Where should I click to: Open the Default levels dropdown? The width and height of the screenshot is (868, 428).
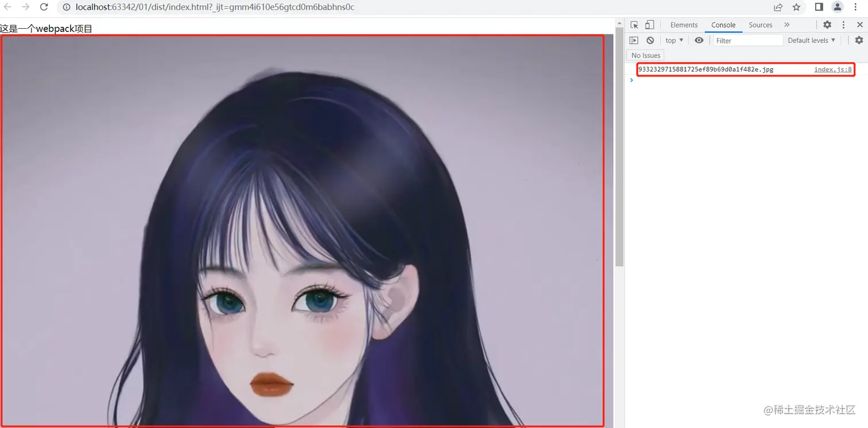[811, 40]
